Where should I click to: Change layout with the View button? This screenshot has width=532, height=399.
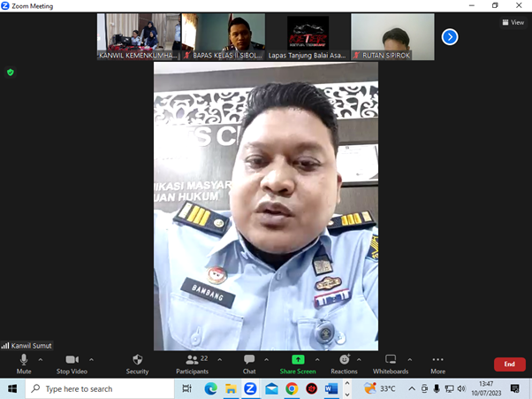[512, 22]
